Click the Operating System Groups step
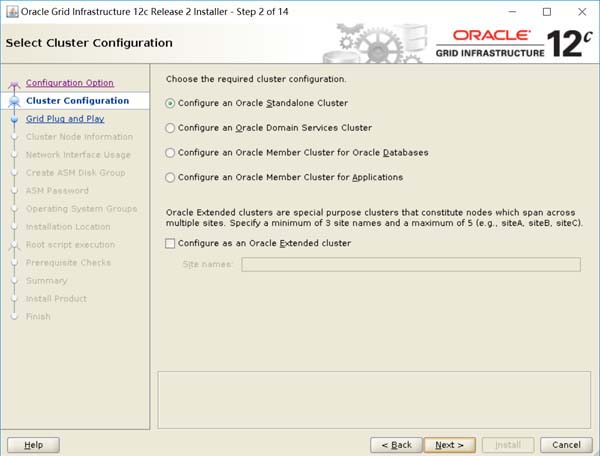This screenshot has width=600, height=456. (81, 209)
